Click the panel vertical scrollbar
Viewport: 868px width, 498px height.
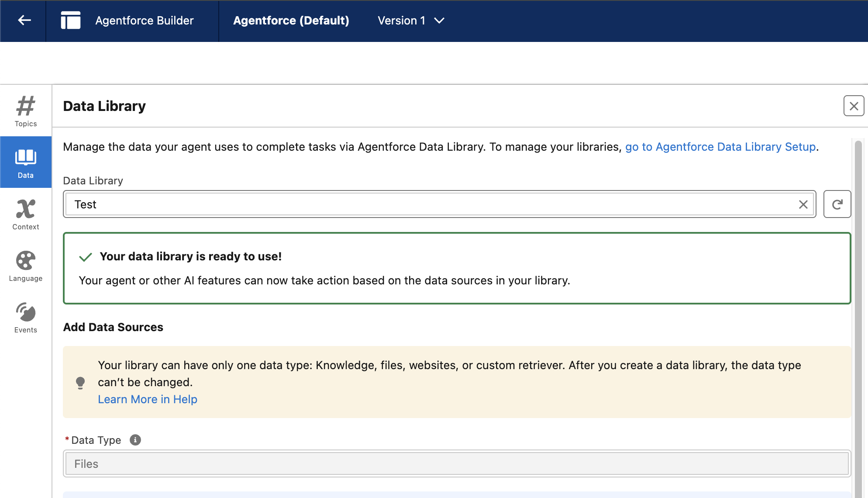coord(858,306)
